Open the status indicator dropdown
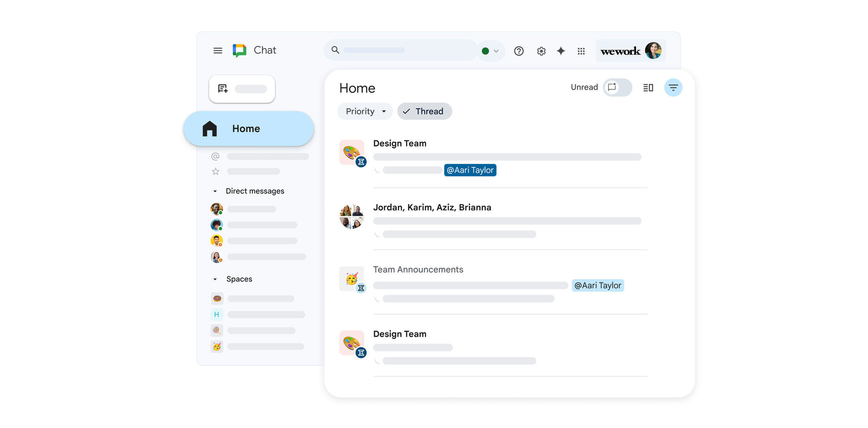Screen dimensions: 868x428 coord(490,51)
